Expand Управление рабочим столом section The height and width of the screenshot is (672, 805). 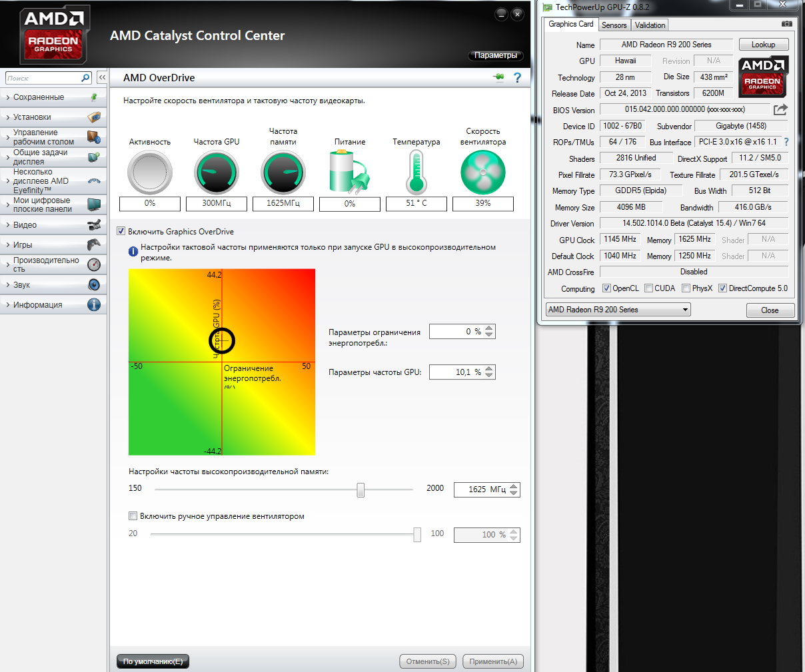[53, 137]
